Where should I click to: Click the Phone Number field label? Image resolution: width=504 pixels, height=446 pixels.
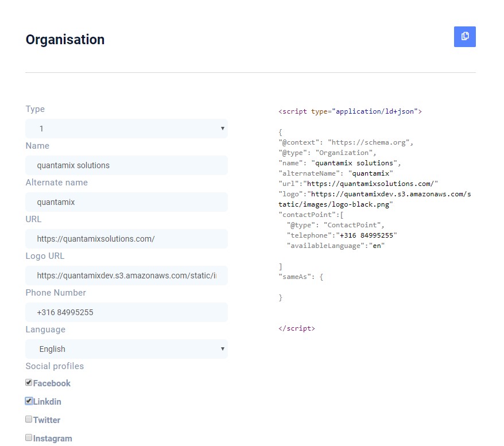point(56,292)
